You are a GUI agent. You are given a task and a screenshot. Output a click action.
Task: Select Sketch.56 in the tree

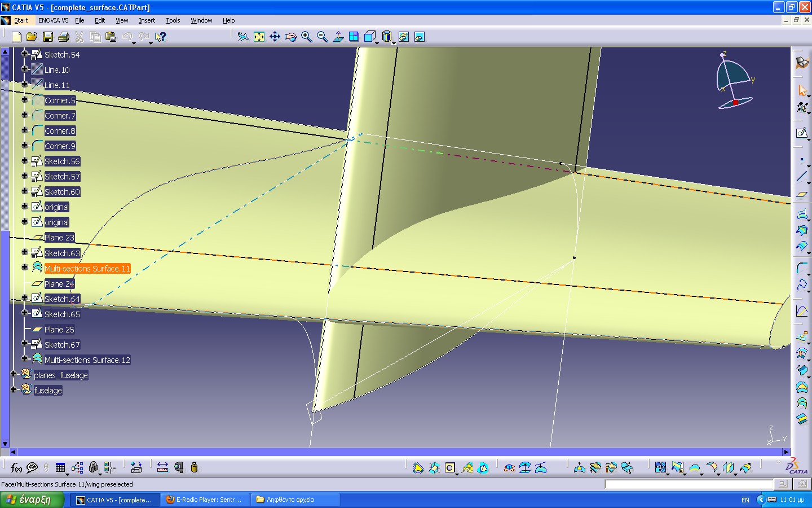(x=62, y=161)
